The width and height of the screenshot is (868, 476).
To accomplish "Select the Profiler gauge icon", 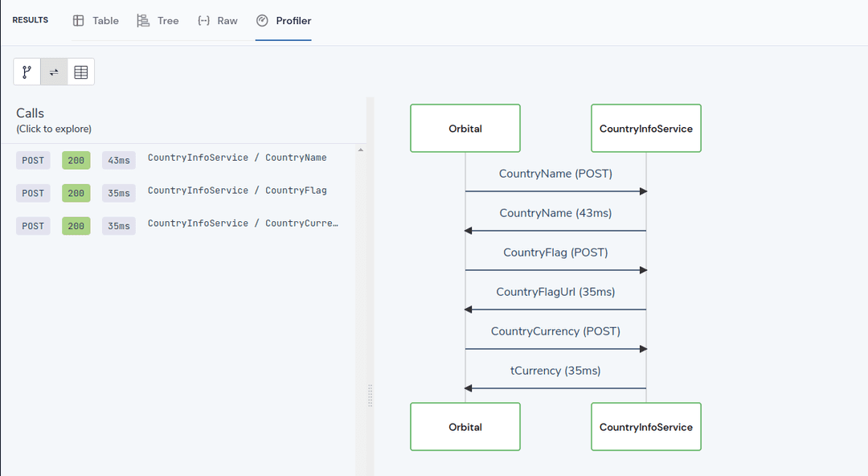I will pyautogui.click(x=261, y=20).
